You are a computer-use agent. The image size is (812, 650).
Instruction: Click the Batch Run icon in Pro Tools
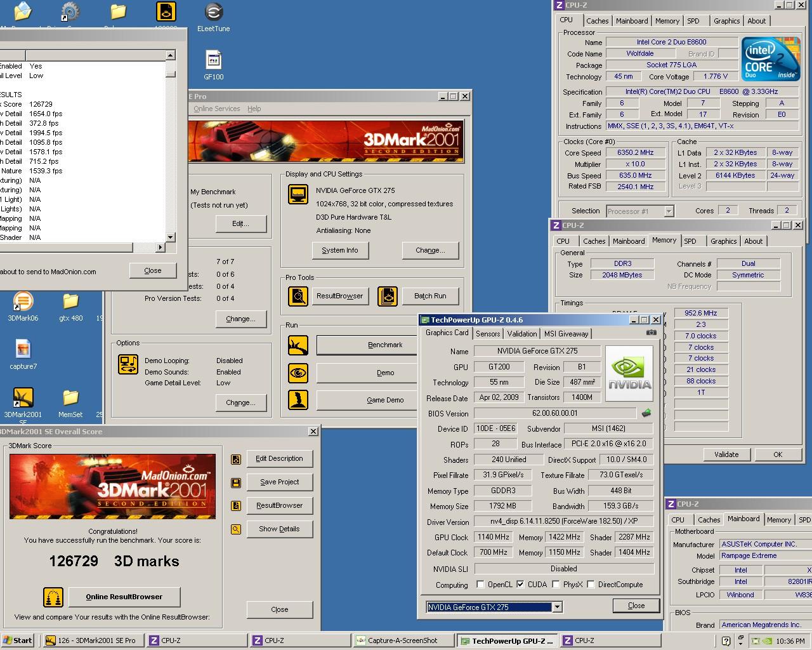click(x=388, y=296)
